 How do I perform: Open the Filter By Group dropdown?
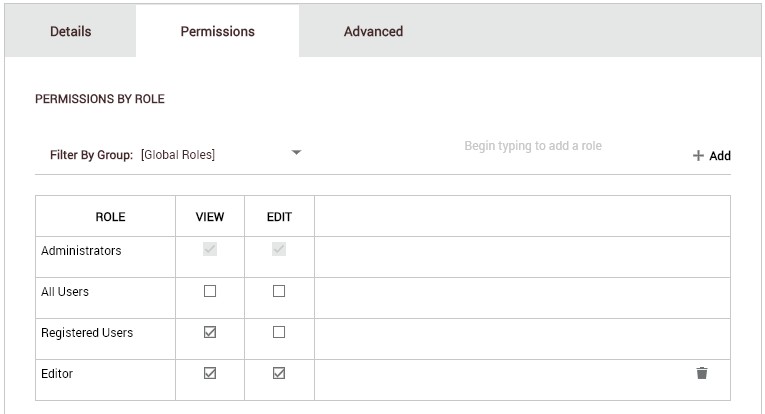tap(296, 154)
